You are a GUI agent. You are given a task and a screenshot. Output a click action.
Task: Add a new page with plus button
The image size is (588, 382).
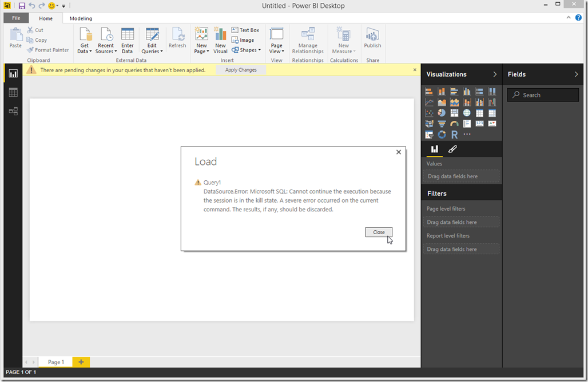(81, 362)
